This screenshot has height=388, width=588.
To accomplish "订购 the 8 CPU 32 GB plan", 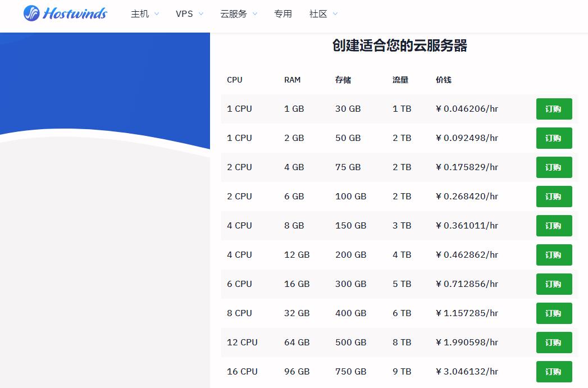I will [554, 313].
